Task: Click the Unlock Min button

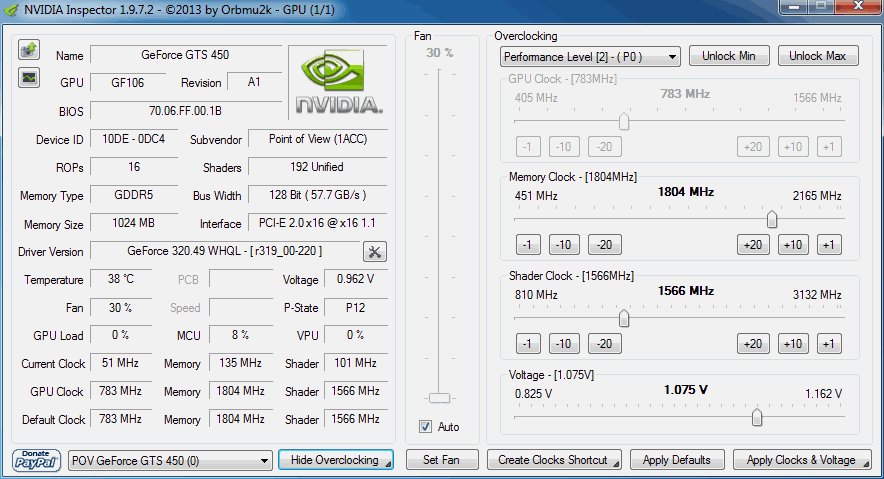Action: (729, 56)
